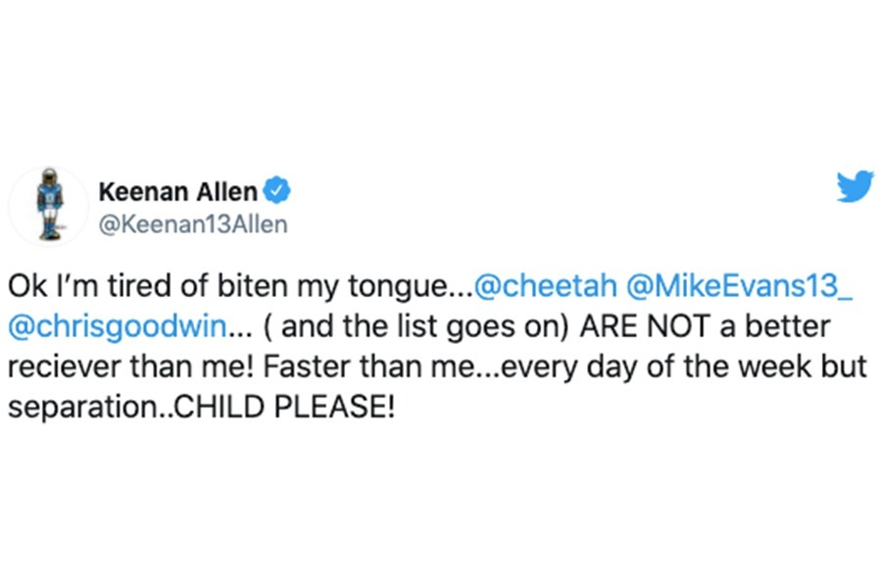Click the misspelled word "reciever"

click(65, 367)
